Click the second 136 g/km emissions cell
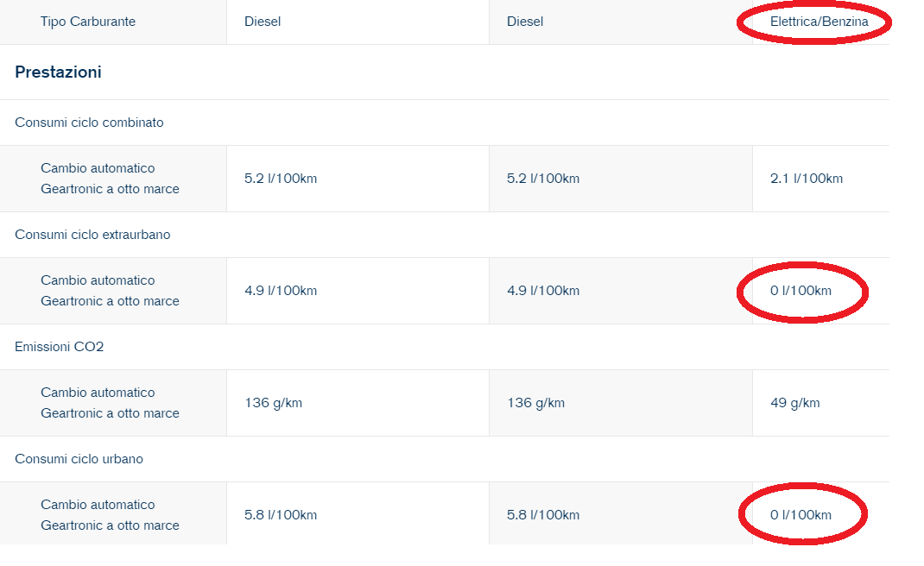 point(535,403)
